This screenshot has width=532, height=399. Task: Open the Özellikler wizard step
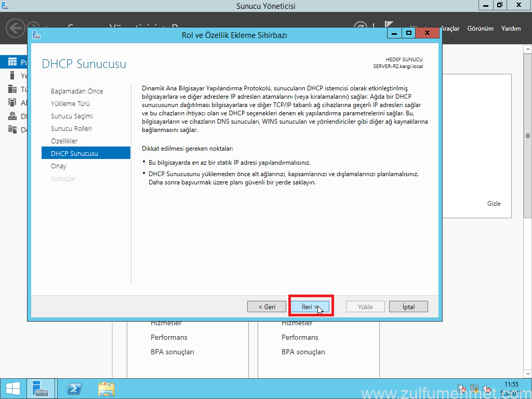click(x=64, y=141)
